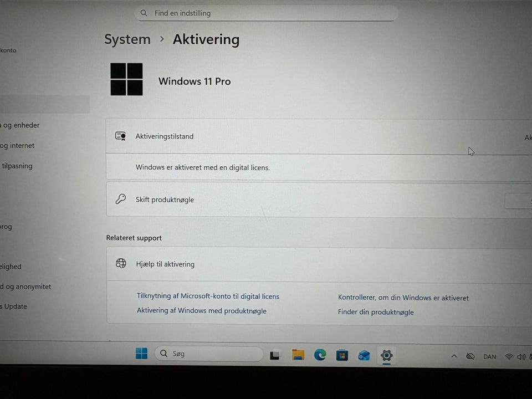Show hidden system tray icons
Viewport: 532px width, 399px height.
click(454, 356)
